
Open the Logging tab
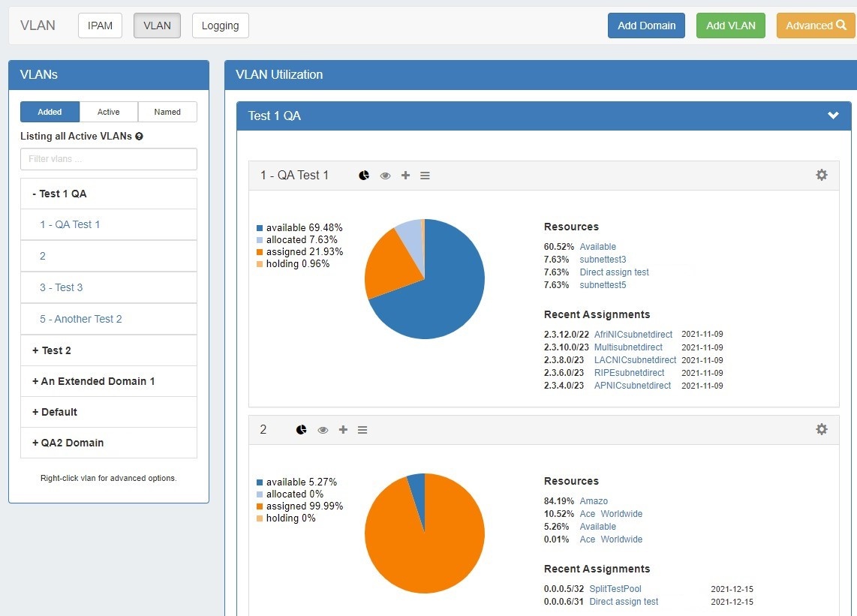(x=220, y=26)
